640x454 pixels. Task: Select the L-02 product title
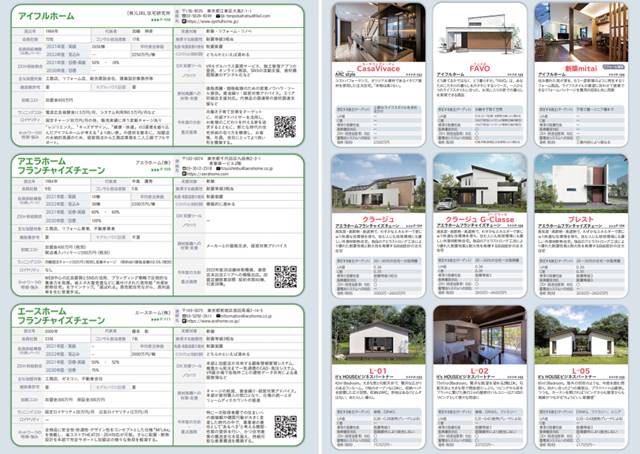tap(480, 371)
